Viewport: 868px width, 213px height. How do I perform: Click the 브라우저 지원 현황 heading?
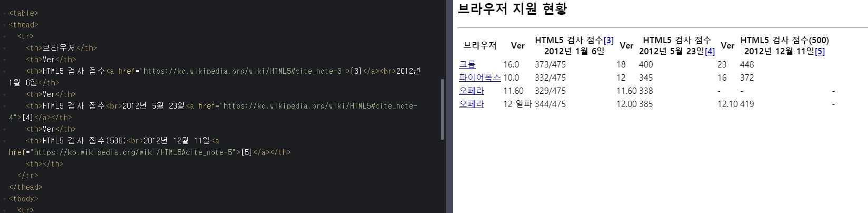tap(512, 9)
